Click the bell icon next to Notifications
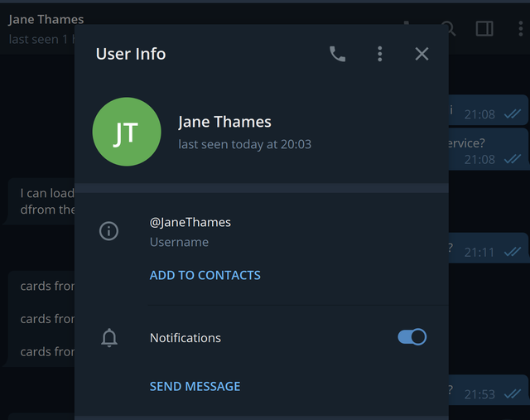Screen dimensions: 530x420 pyautogui.click(x=109, y=337)
